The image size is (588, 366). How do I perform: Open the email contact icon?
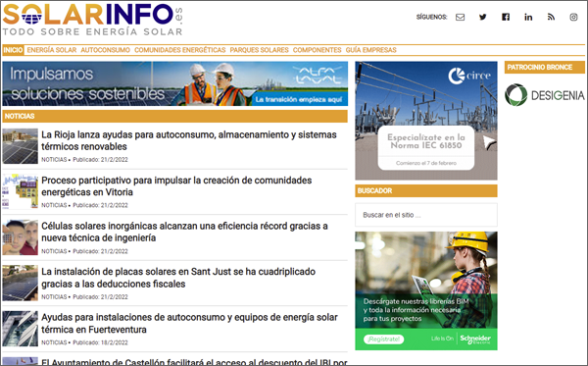(461, 17)
